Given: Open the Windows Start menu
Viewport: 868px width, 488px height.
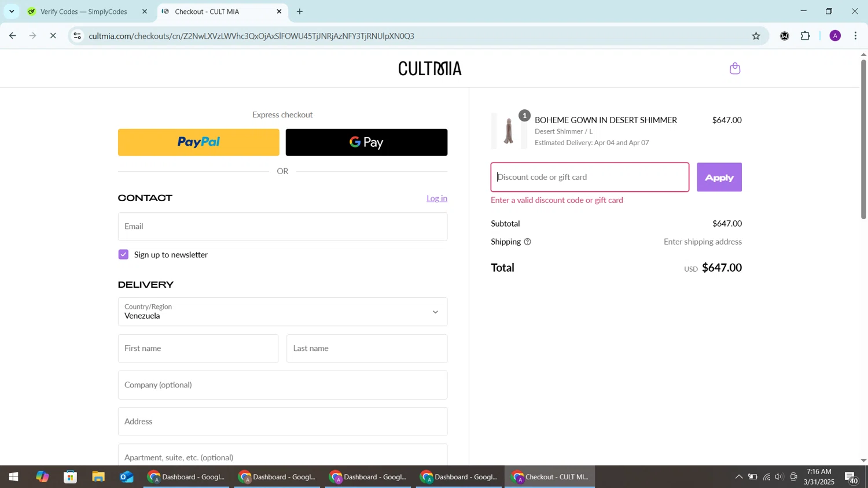Looking at the screenshot, I should [13, 477].
